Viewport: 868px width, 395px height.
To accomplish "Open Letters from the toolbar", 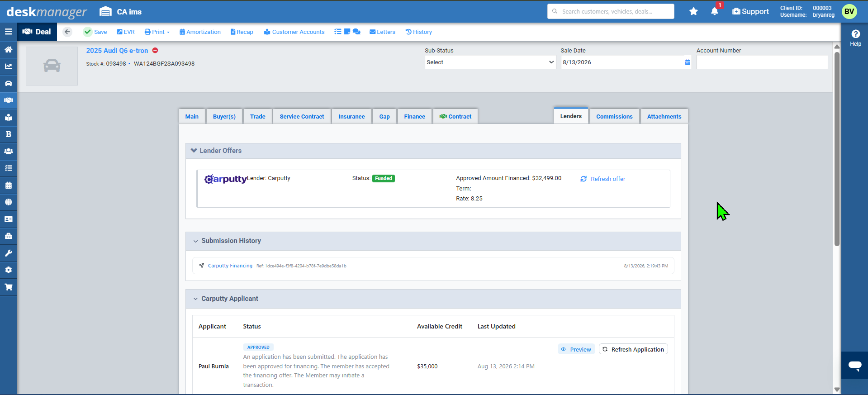I will [x=382, y=32].
